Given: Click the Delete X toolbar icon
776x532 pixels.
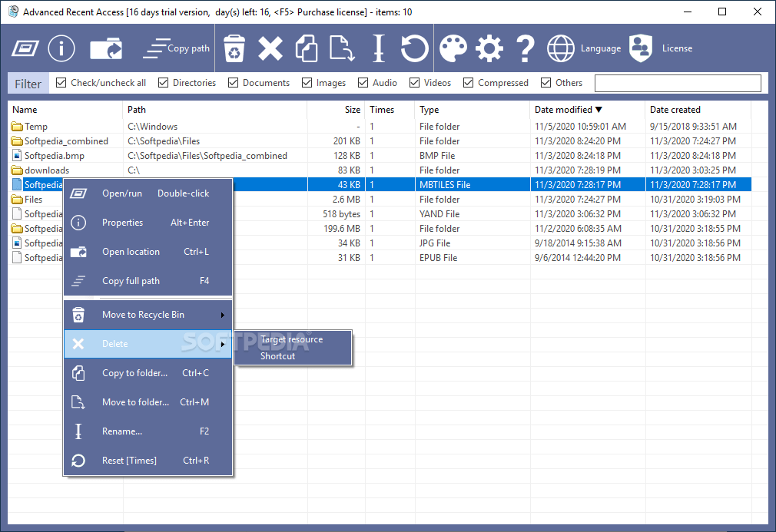Looking at the screenshot, I should click(270, 48).
